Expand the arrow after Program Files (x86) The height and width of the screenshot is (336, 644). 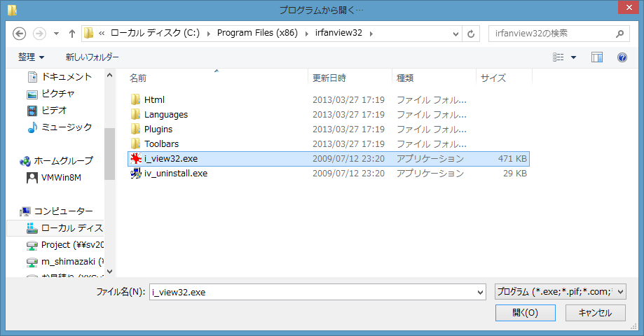306,34
